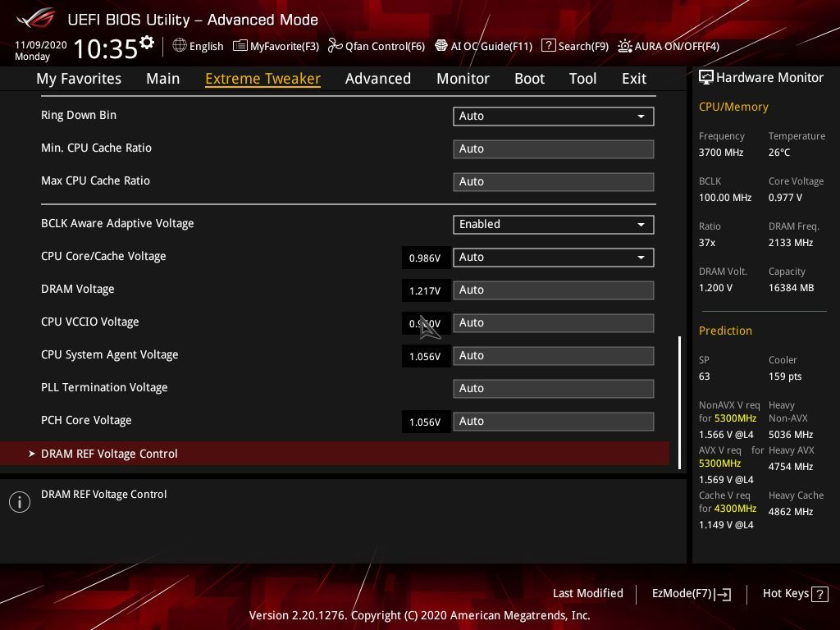This screenshot has width=840, height=630.
Task: Click the DRAM Voltage input field
Action: click(x=554, y=290)
